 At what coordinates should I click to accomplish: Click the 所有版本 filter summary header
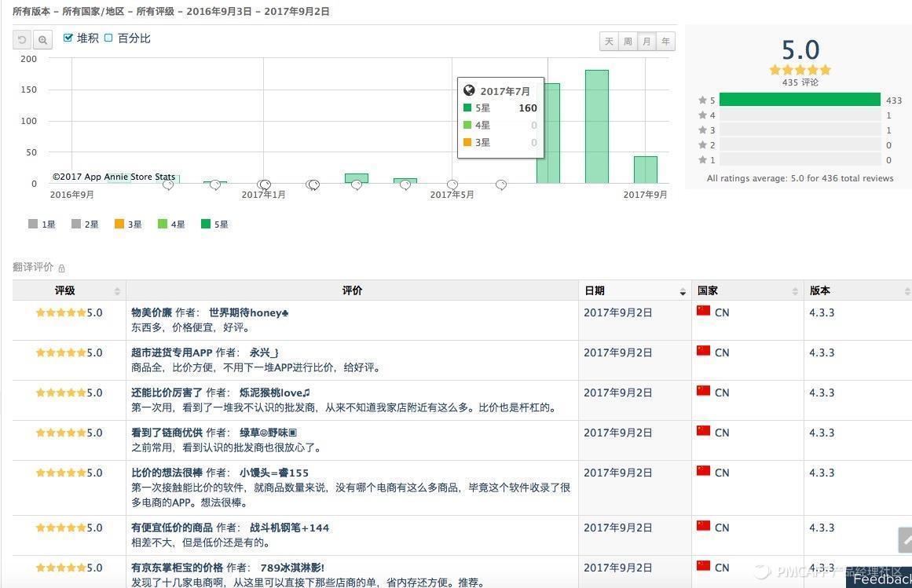tap(31, 11)
